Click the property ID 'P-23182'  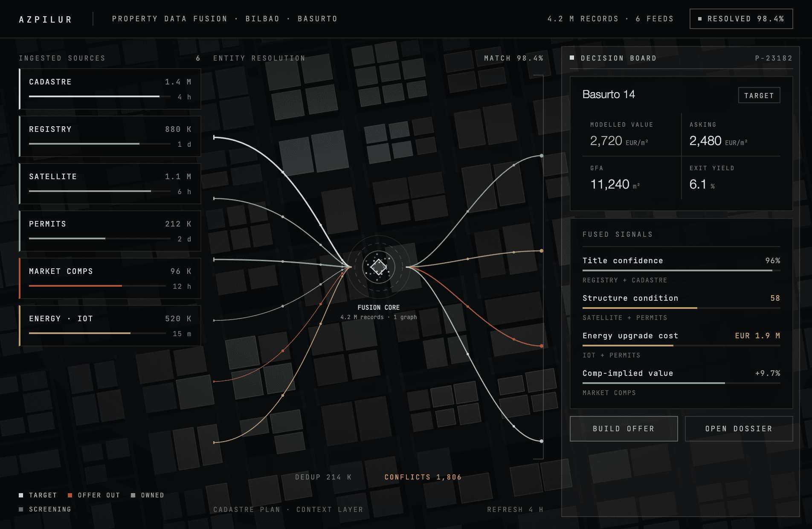click(x=774, y=58)
